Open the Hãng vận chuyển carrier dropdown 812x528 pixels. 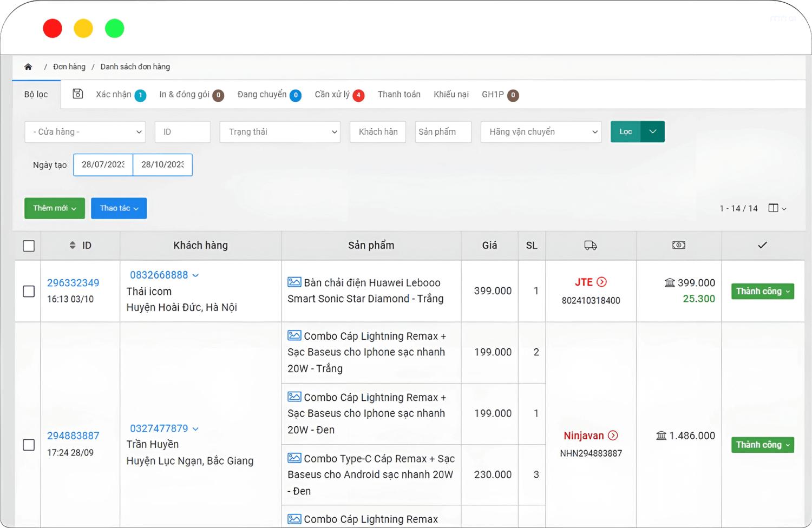541,132
